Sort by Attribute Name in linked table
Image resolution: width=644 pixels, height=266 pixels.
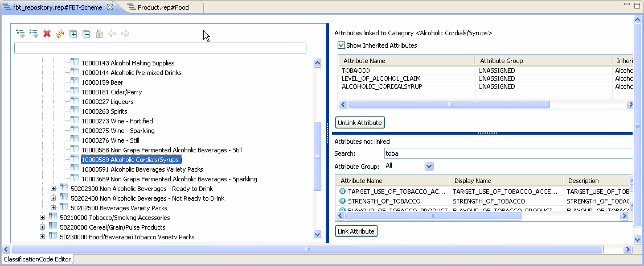pyautogui.click(x=407, y=61)
